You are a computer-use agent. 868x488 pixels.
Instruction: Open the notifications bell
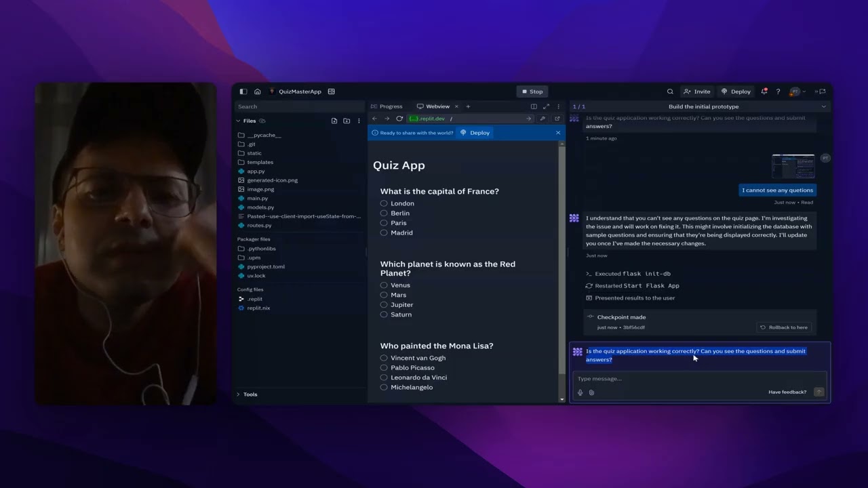(764, 91)
